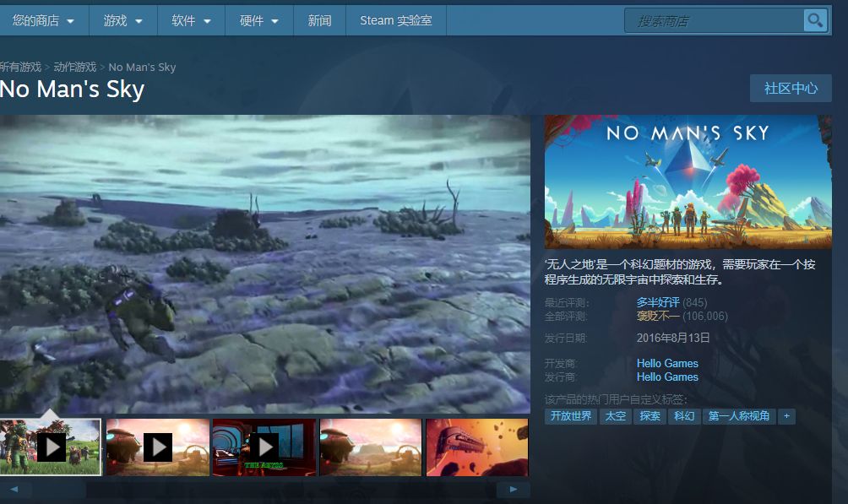This screenshot has height=504, width=848.
Task: Click the main gameplay video preview
Action: (x=265, y=264)
